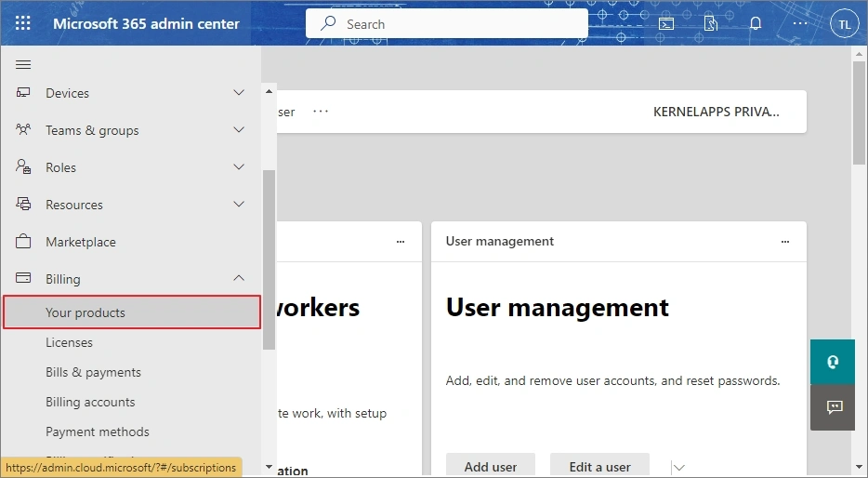
Task: Open the feedback chat bubble button
Action: coord(833,407)
